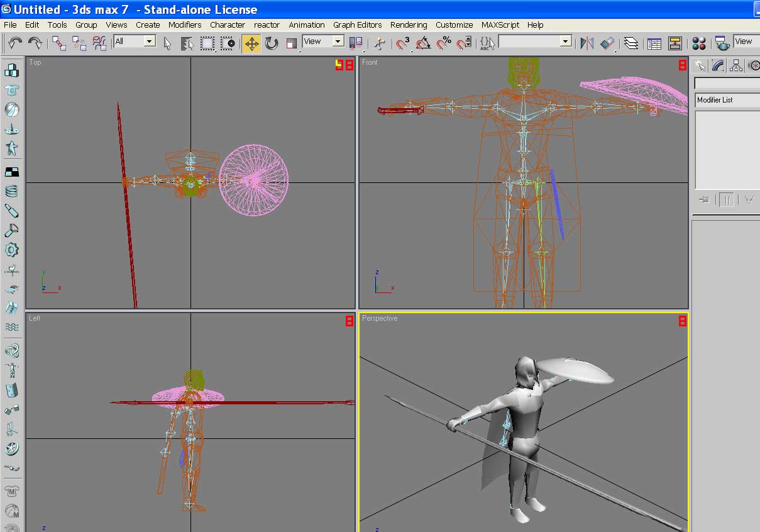Edit Named Selection Sets icon
760x532 pixels.
(487, 43)
